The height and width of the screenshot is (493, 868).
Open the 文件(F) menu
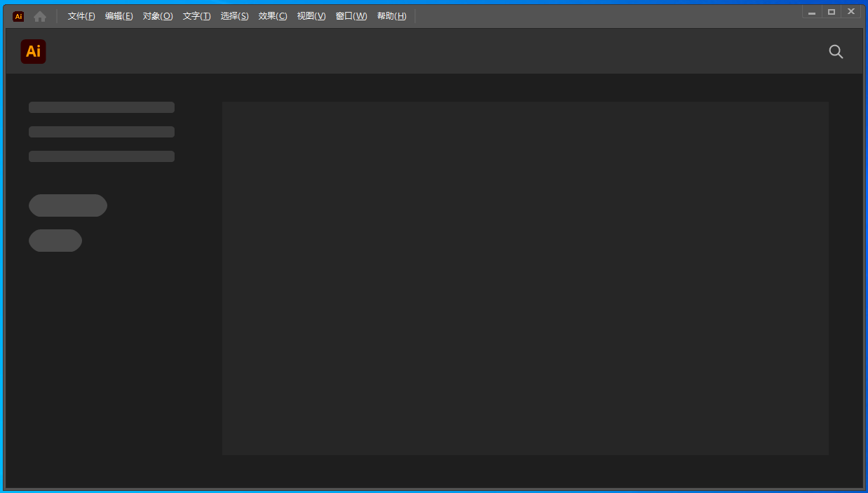pos(81,16)
